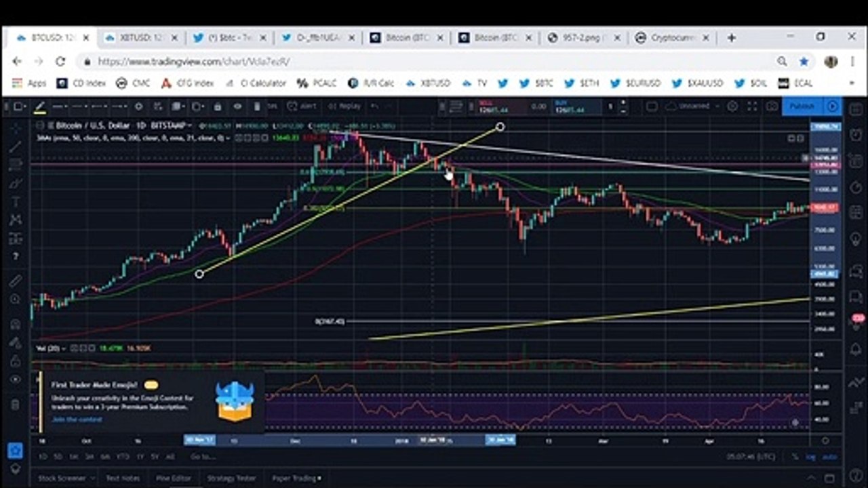Undo the last chart action

(374, 106)
